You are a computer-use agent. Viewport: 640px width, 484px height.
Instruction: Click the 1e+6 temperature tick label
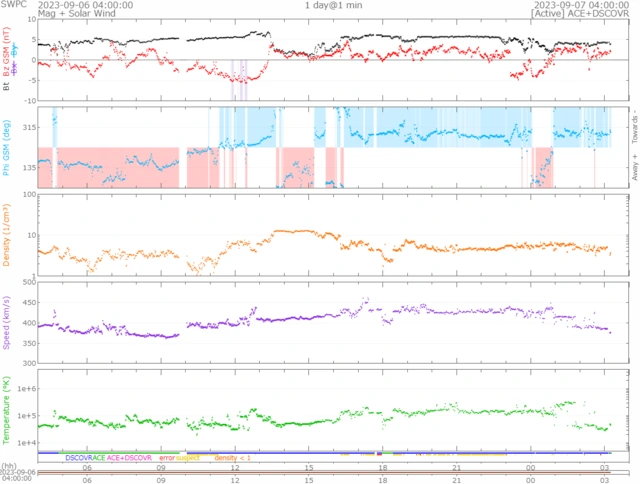tap(27, 389)
